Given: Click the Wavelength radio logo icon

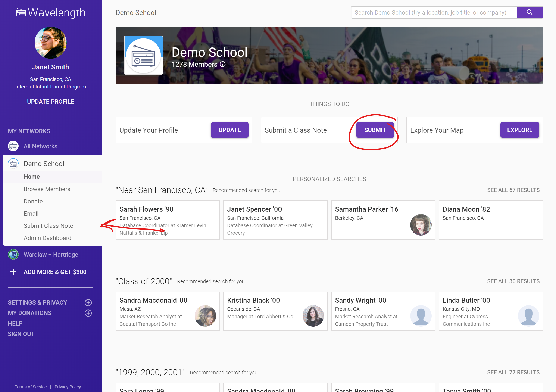Looking at the screenshot, I should (21, 13).
